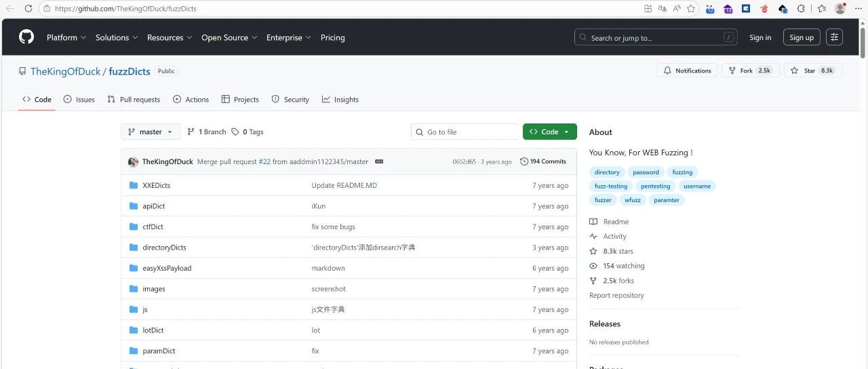Click the XXEDicts folder icon

tap(134, 185)
